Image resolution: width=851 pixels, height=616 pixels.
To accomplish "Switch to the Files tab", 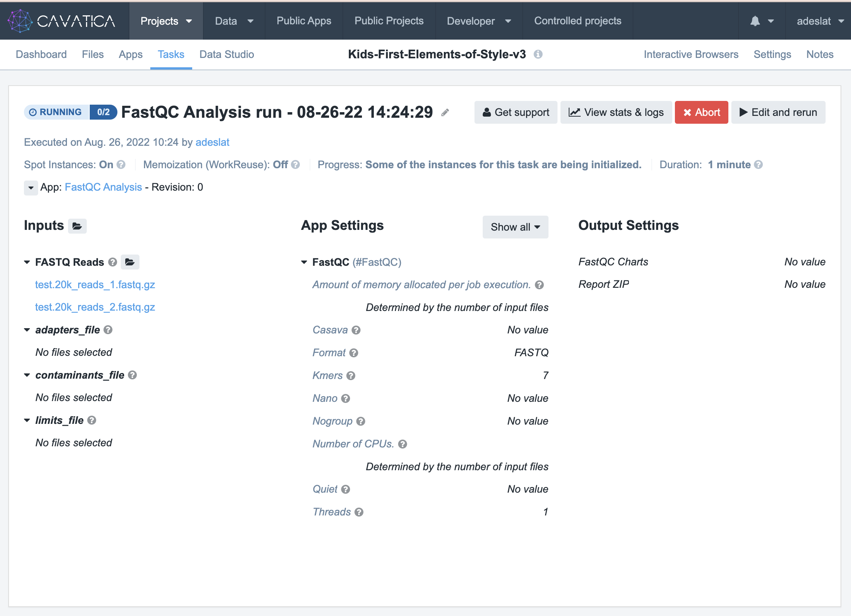I will [x=92, y=55].
